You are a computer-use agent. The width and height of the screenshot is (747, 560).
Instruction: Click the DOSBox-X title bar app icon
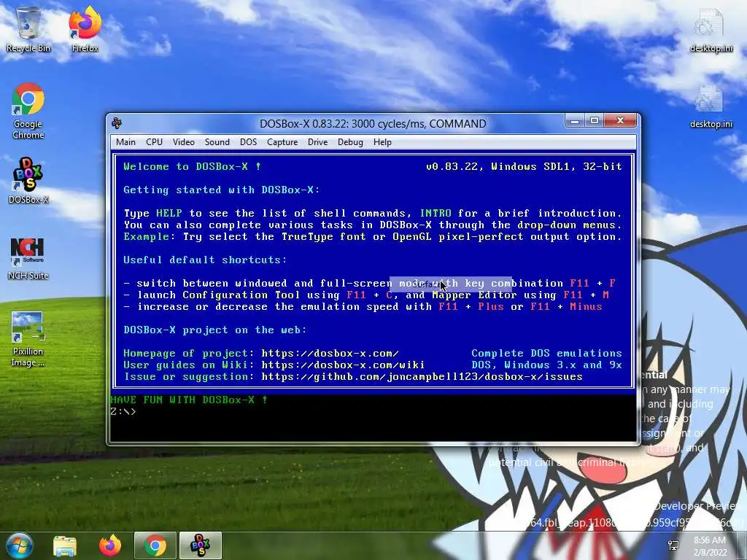point(117,123)
